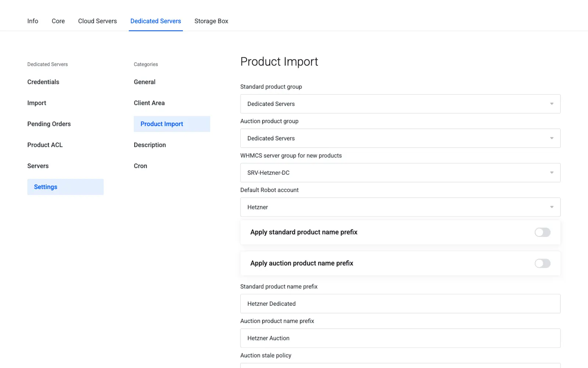This screenshot has width=588, height=368.
Task: Open the Storage Box tab
Action: pos(211,21)
